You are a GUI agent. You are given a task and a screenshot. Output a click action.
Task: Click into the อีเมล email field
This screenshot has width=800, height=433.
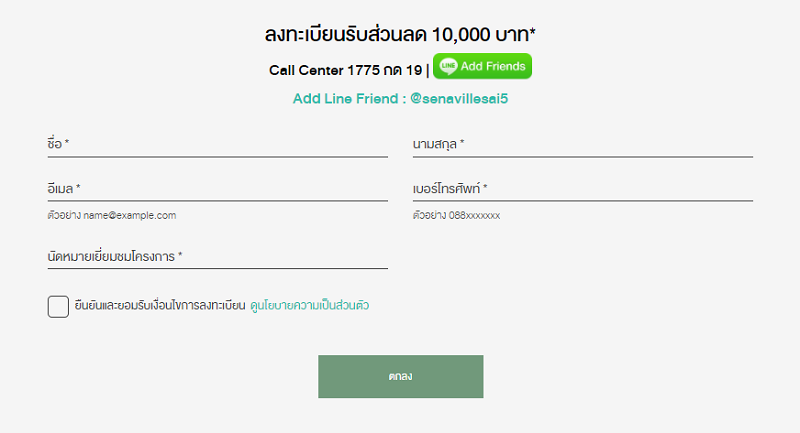(218, 189)
